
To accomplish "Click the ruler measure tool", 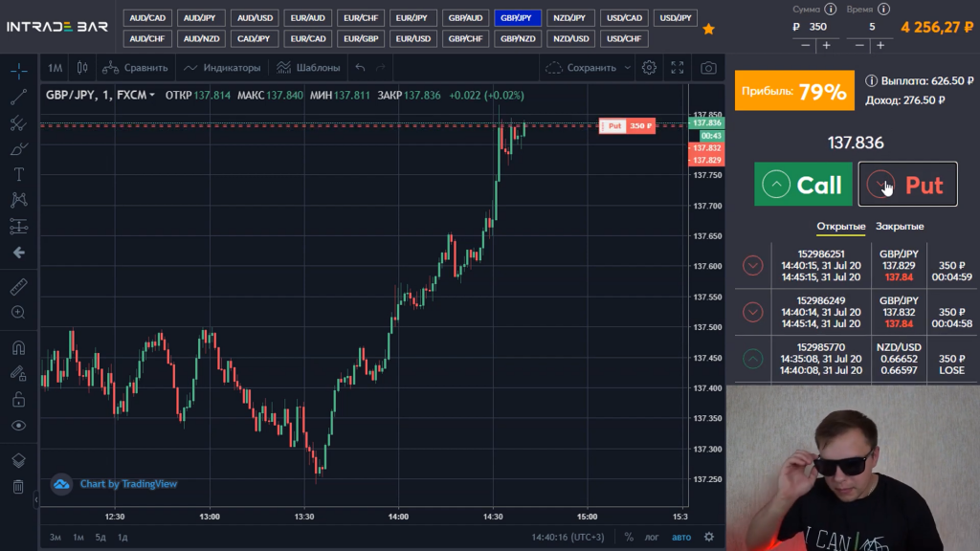I will coord(18,286).
